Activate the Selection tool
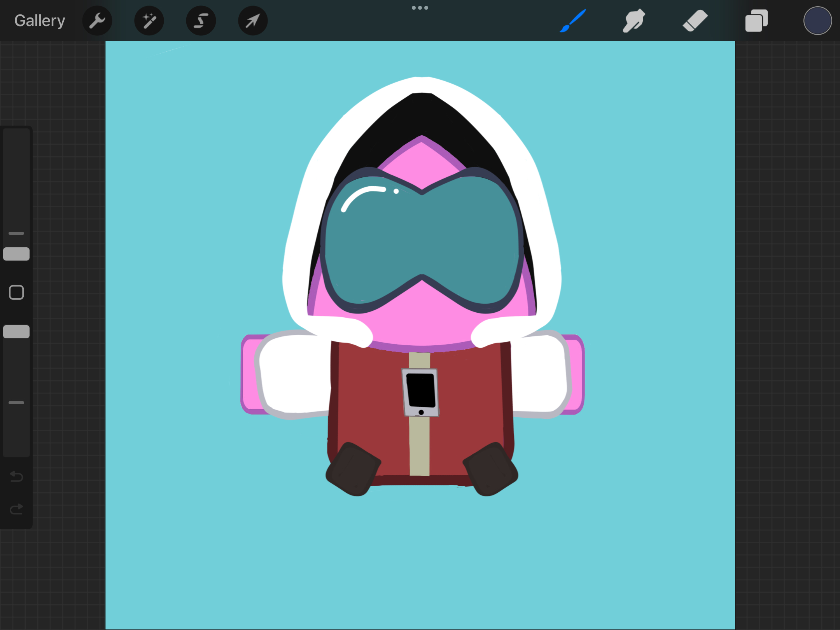This screenshot has width=840, height=630. click(201, 21)
